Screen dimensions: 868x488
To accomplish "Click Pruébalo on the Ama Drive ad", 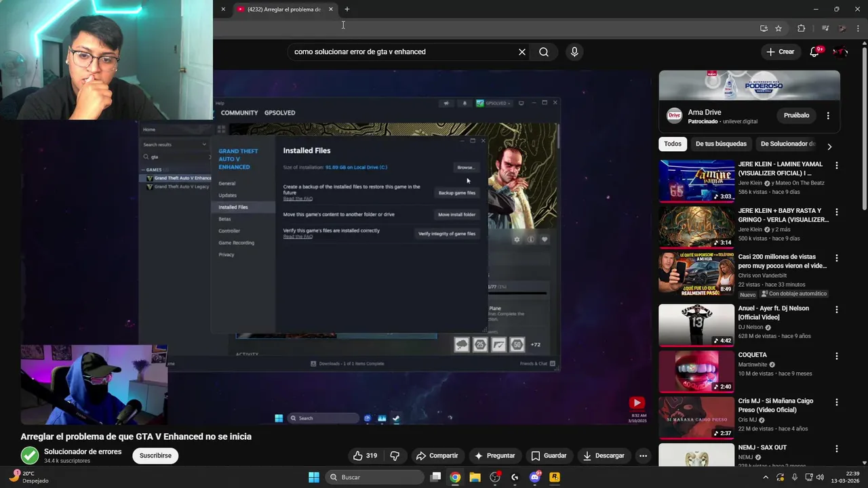I will tap(796, 115).
